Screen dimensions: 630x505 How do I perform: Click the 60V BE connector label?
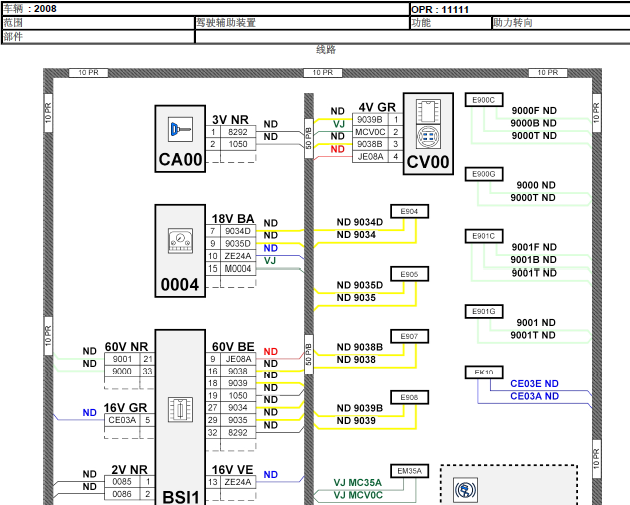pos(232,346)
